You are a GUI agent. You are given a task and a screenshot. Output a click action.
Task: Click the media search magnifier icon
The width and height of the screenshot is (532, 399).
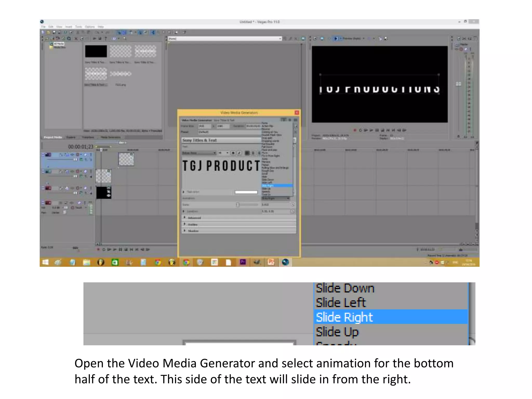(x=125, y=38)
